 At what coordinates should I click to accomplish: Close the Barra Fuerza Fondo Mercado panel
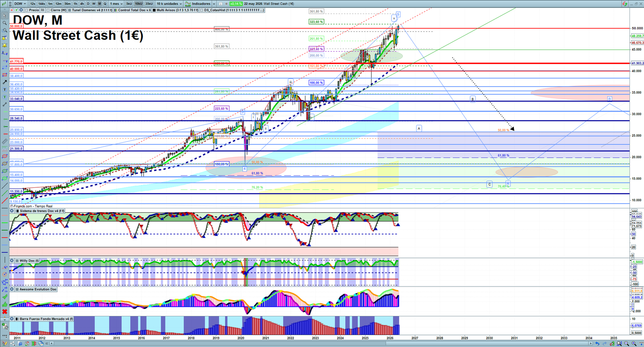click(x=12, y=319)
